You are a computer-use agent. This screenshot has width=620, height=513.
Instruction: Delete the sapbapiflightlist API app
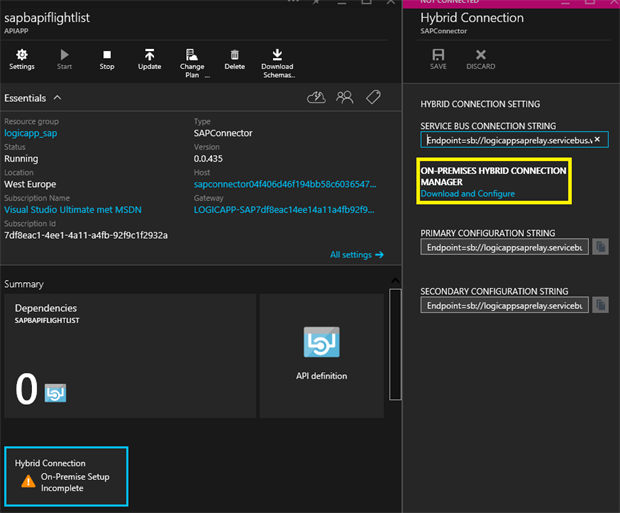click(x=234, y=58)
